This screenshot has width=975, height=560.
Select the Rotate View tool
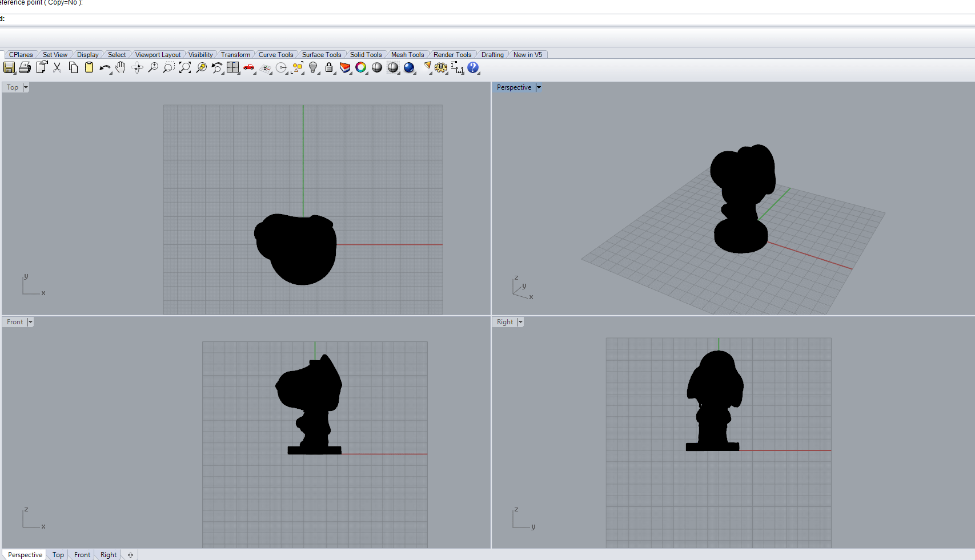137,67
